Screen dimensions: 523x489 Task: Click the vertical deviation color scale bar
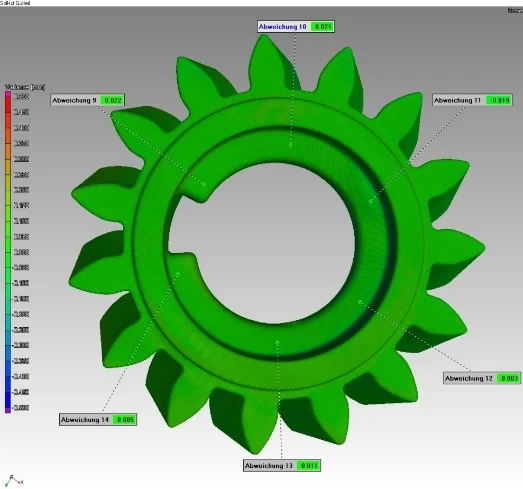tap(8, 252)
